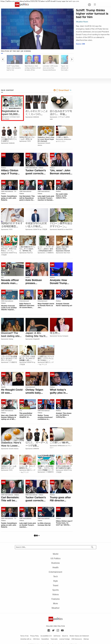Click play icon on Carl Bernstein: This will be video
This screenshot has width=111, height=644.
(4, 491)
